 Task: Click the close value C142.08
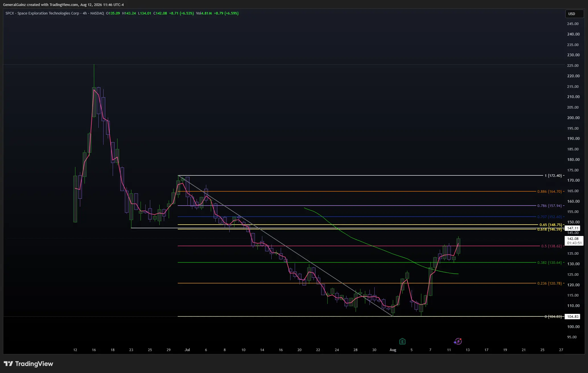160,13
